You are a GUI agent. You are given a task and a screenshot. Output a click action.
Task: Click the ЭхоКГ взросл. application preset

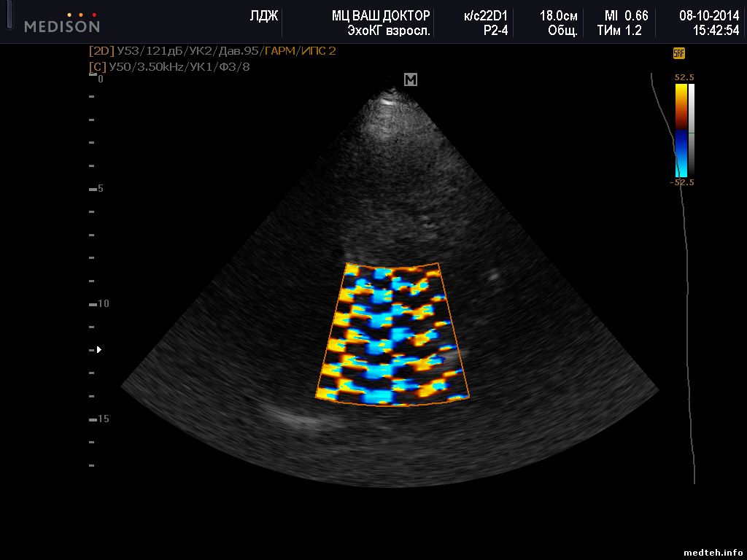tap(390, 31)
